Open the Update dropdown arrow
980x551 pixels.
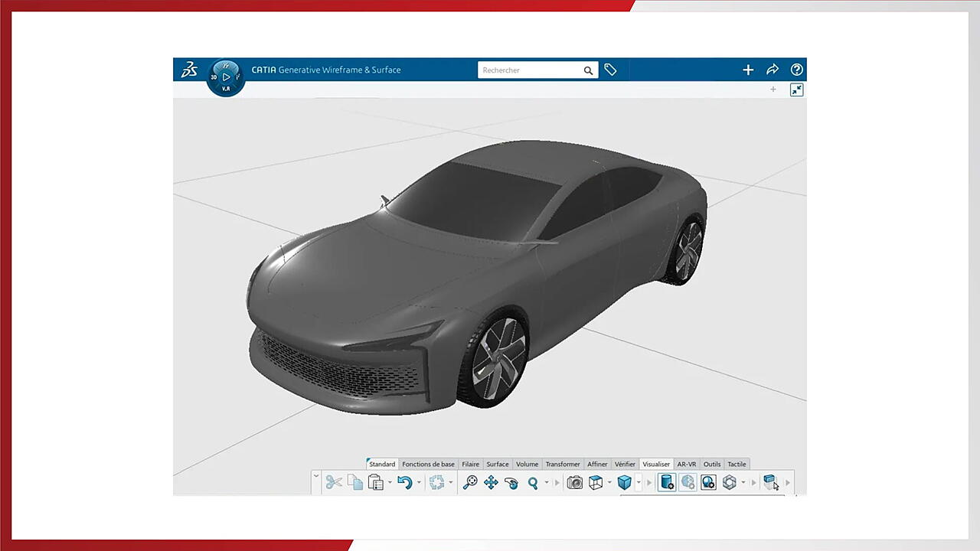[x=450, y=482]
